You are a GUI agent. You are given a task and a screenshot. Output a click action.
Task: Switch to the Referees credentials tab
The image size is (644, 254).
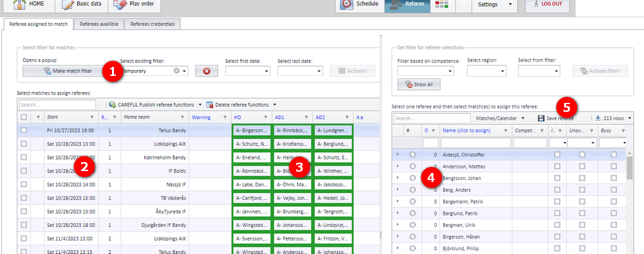point(153,24)
